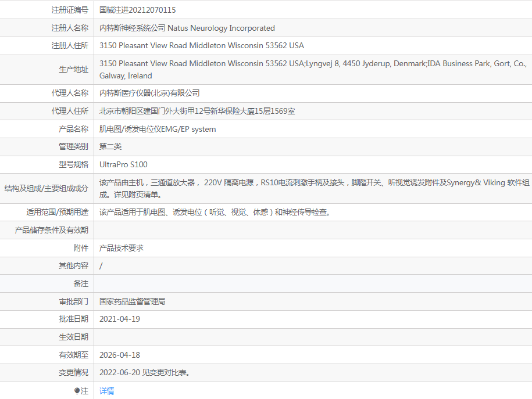Select approval date 2021-04-19
Screen dimensions: 532x399
[x=119, y=319]
